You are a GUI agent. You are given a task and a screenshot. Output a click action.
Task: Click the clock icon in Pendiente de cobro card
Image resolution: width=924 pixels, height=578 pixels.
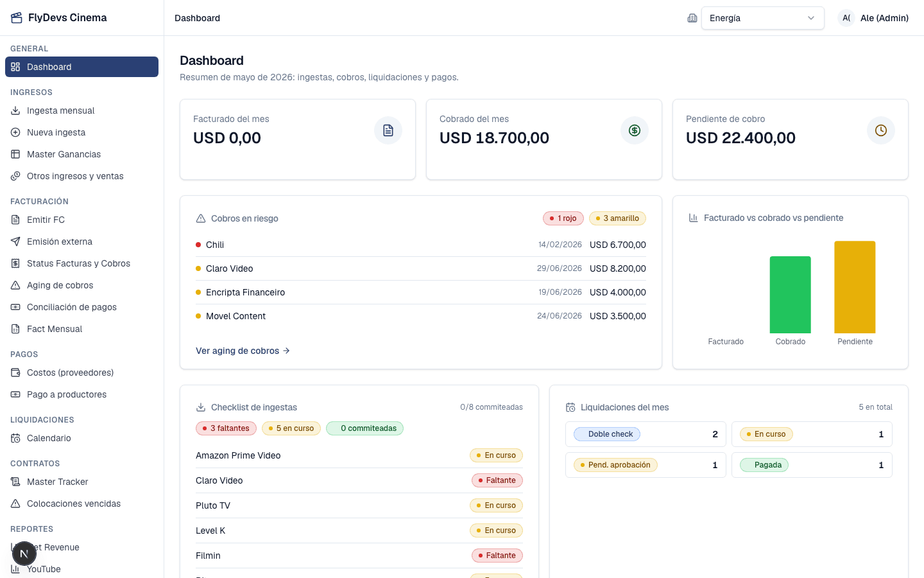[881, 130]
